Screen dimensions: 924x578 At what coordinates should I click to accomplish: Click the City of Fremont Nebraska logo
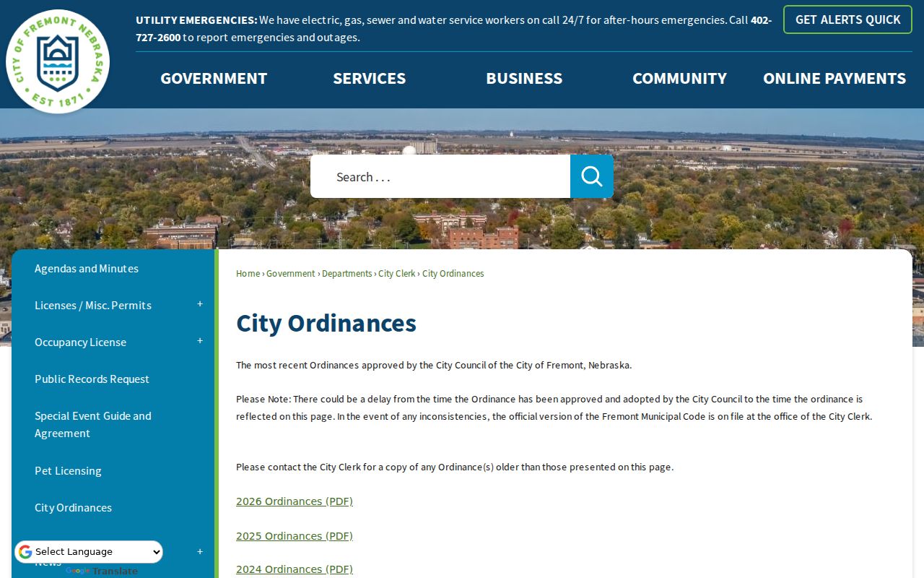(58, 61)
